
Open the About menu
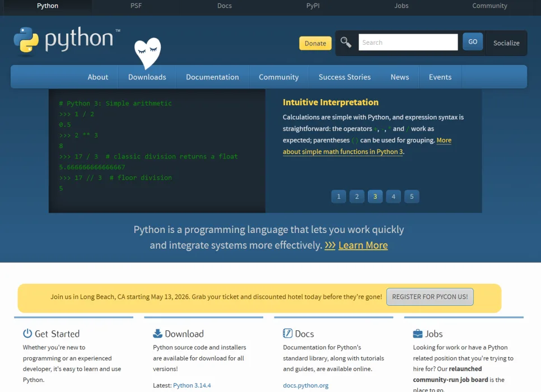[x=97, y=77]
